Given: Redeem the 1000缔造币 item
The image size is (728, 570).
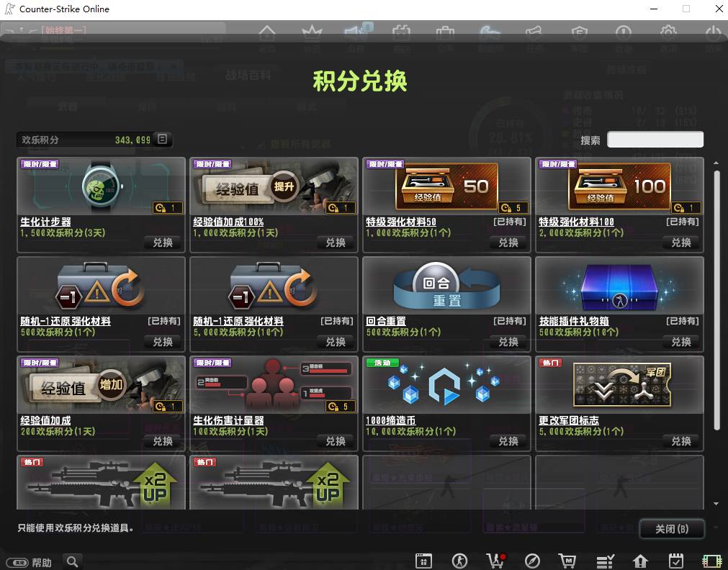Looking at the screenshot, I should (x=508, y=441).
